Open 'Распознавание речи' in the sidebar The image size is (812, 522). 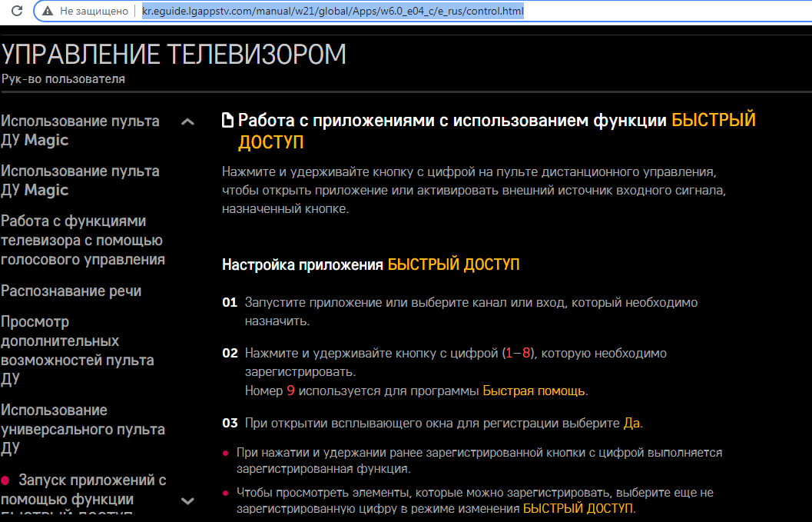(x=71, y=291)
